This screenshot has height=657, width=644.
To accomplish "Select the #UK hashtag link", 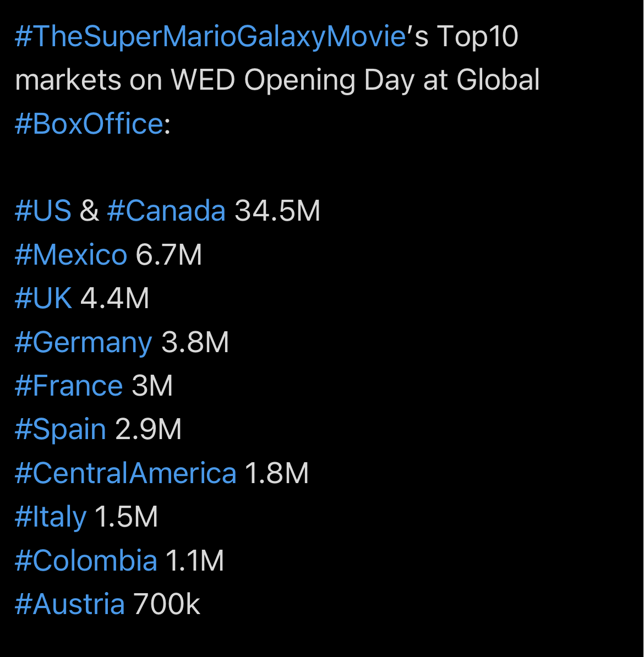I will click(43, 298).
